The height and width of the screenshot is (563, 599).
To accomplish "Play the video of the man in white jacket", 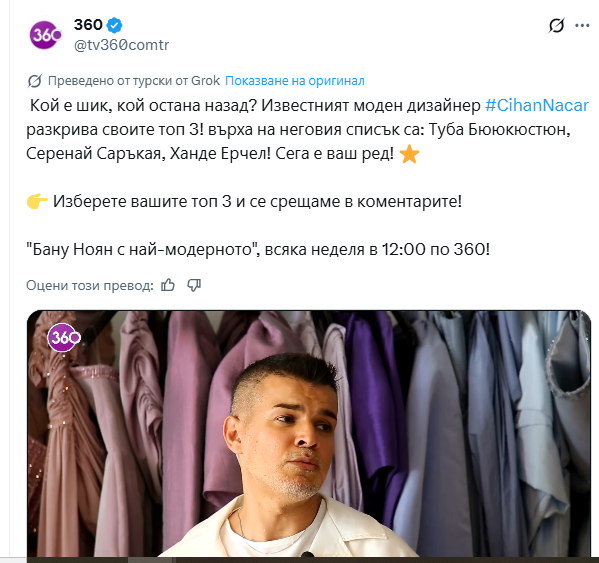I will click(x=309, y=434).
